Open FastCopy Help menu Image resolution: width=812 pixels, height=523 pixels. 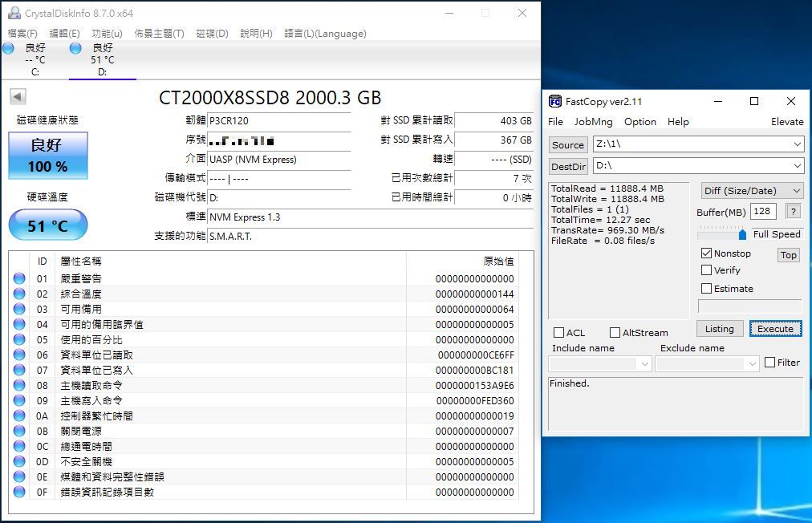coord(678,122)
